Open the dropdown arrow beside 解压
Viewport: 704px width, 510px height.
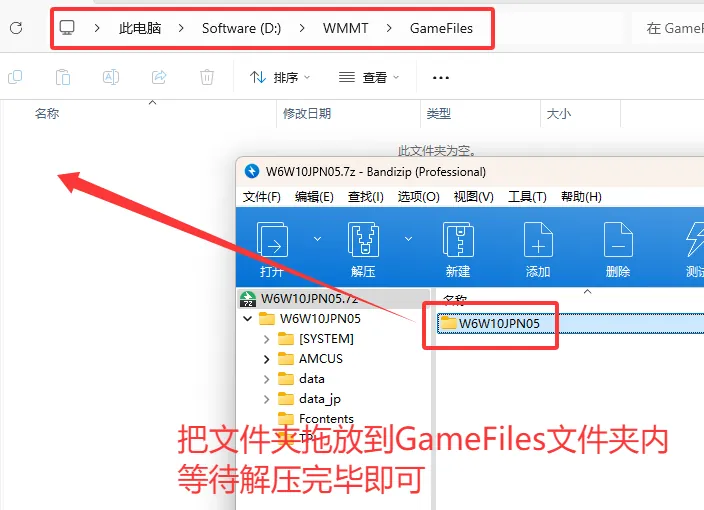408,239
